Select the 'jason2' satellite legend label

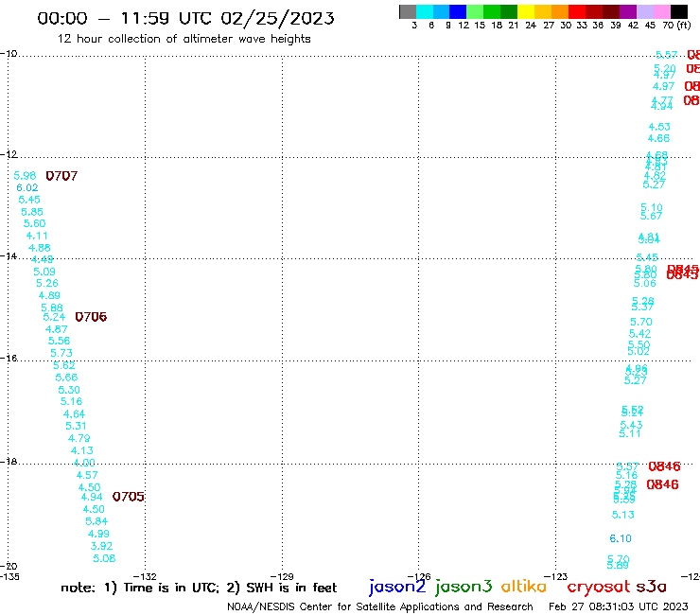pos(397,587)
